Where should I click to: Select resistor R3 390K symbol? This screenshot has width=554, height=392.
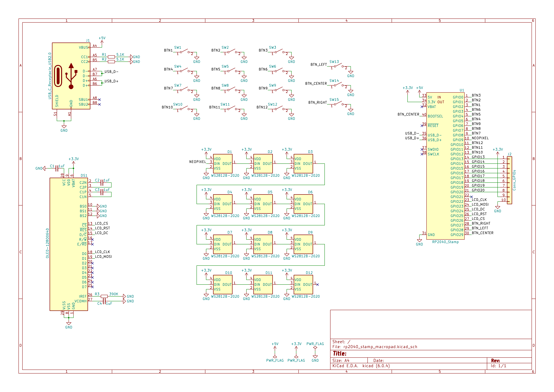tap(104, 296)
